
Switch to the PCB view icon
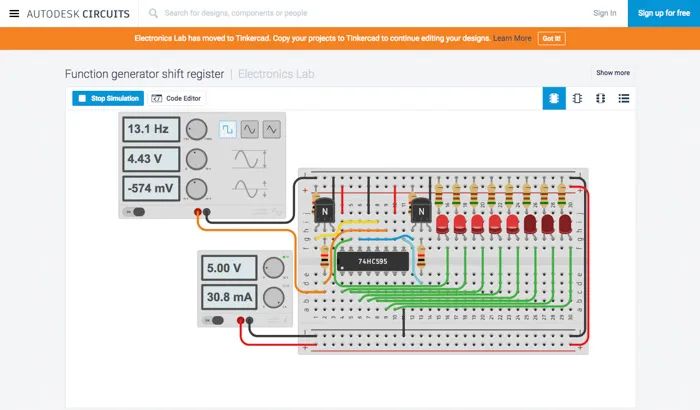600,98
